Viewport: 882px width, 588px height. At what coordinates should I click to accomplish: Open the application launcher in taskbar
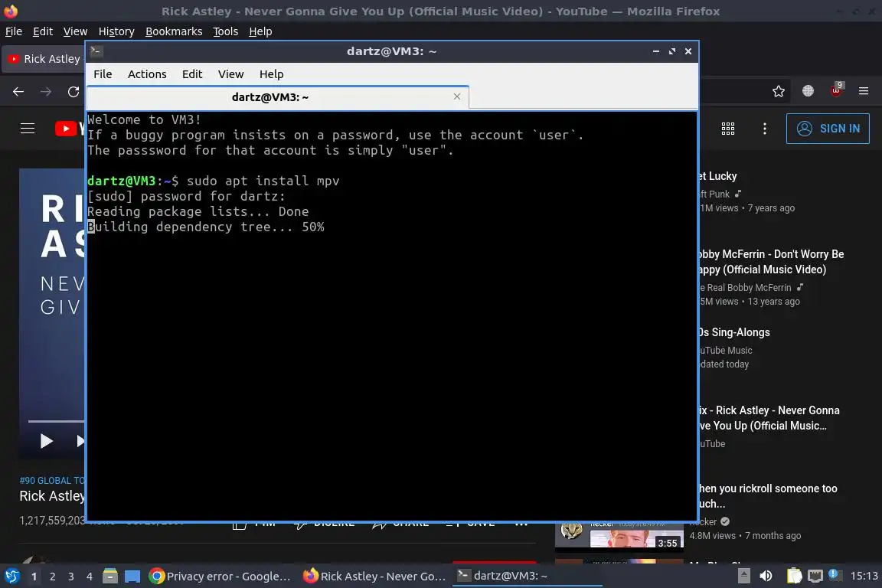coord(11,577)
